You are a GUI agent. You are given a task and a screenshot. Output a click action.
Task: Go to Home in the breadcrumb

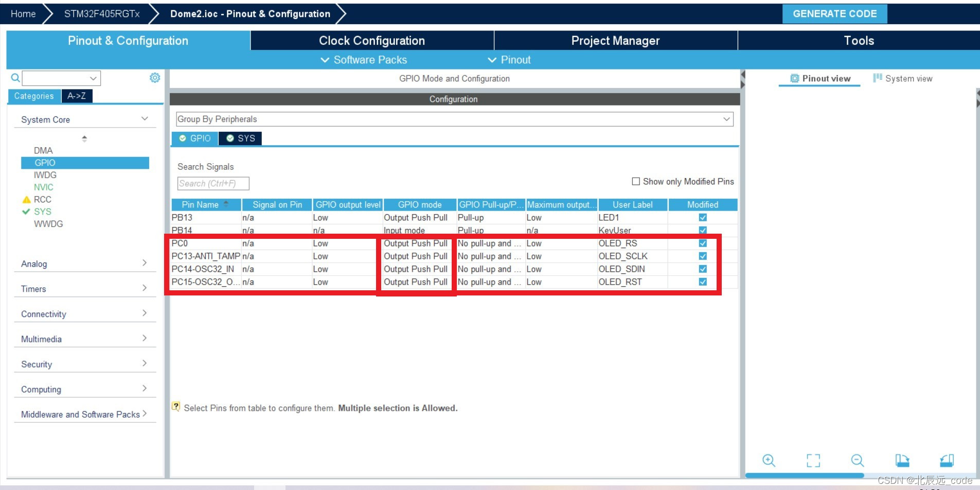tap(23, 14)
